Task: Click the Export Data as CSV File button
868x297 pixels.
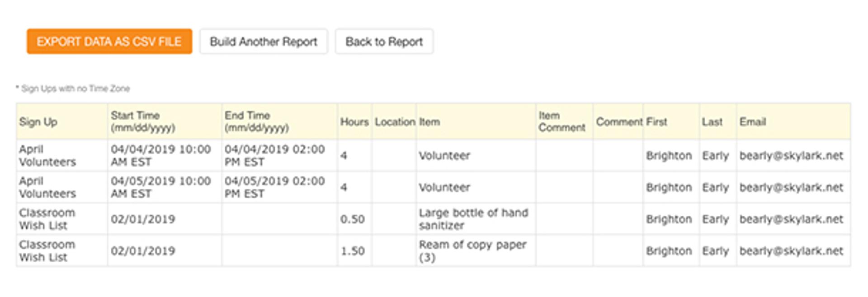Action: pyautogui.click(x=109, y=42)
